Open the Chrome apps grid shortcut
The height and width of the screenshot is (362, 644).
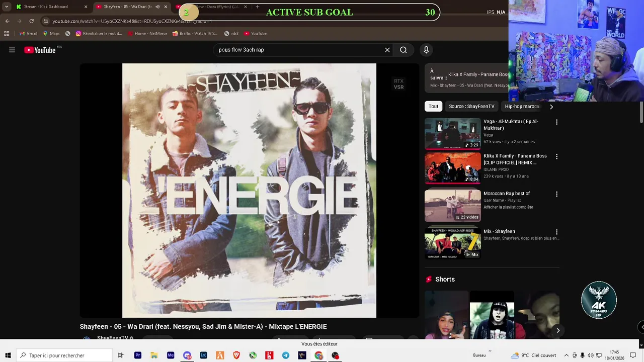(x=7, y=34)
